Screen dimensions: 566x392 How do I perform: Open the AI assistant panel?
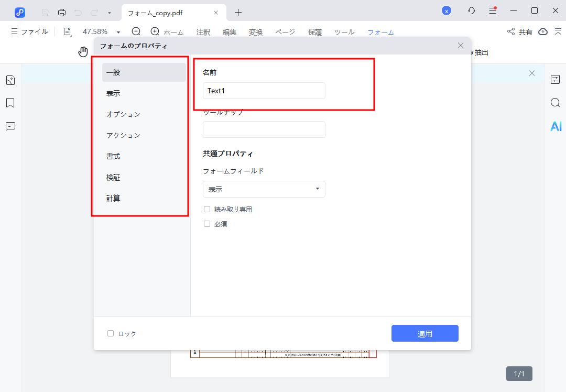click(556, 126)
